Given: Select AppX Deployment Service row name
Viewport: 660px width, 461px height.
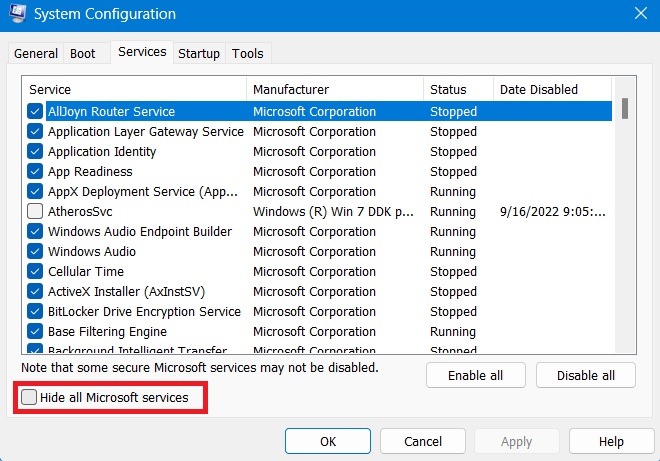Looking at the screenshot, I should click(x=143, y=192).
